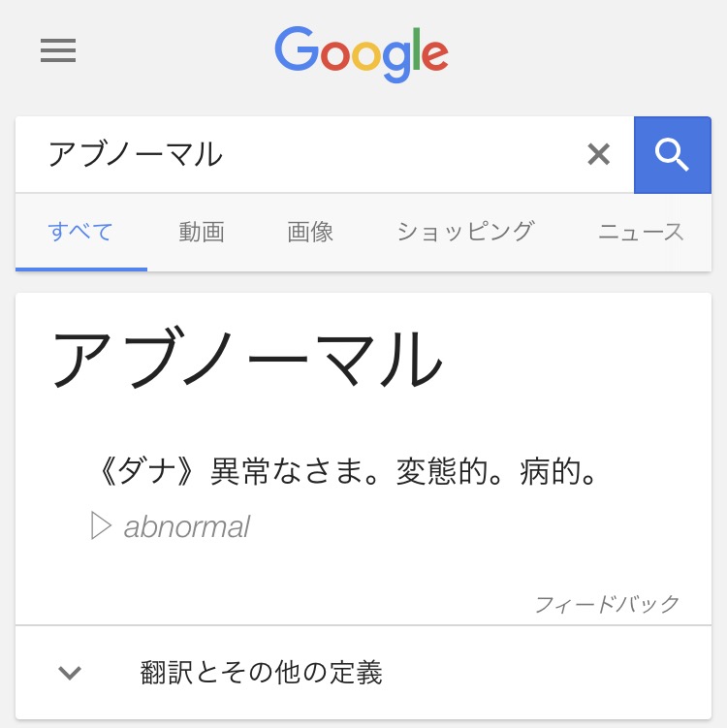The width and height of the screenshot is (727, 728).
Task: Select the すべて tab
Action: tap(80, 233)
